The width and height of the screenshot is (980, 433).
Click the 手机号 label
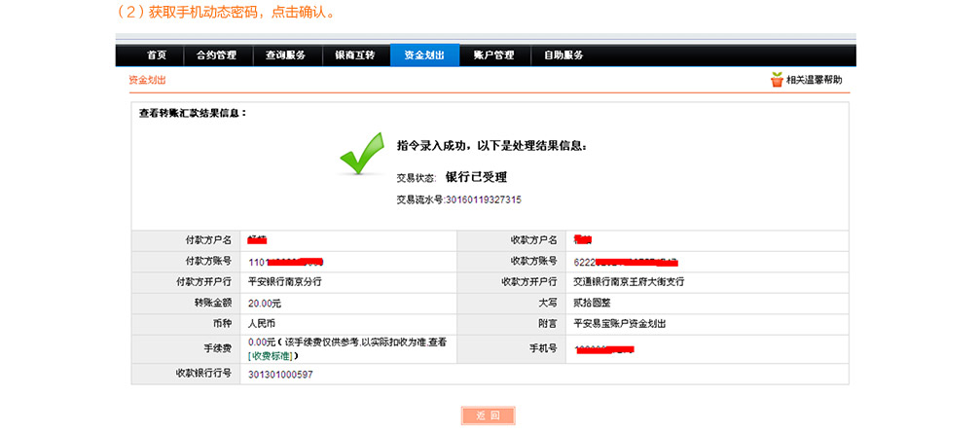(543, 349)
